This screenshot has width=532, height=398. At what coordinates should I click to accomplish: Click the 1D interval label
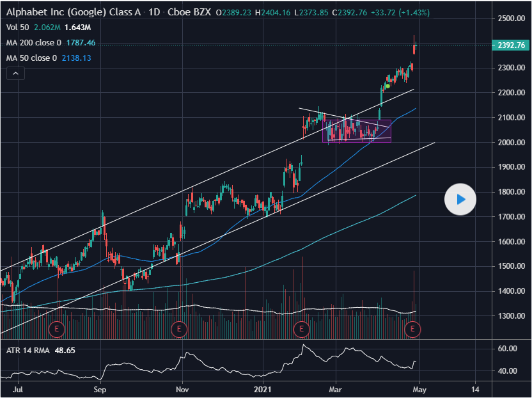154,13
